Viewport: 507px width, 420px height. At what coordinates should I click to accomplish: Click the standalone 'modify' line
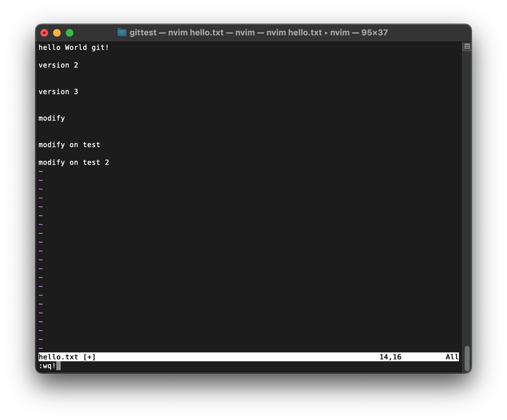click(x=52, y=118)
